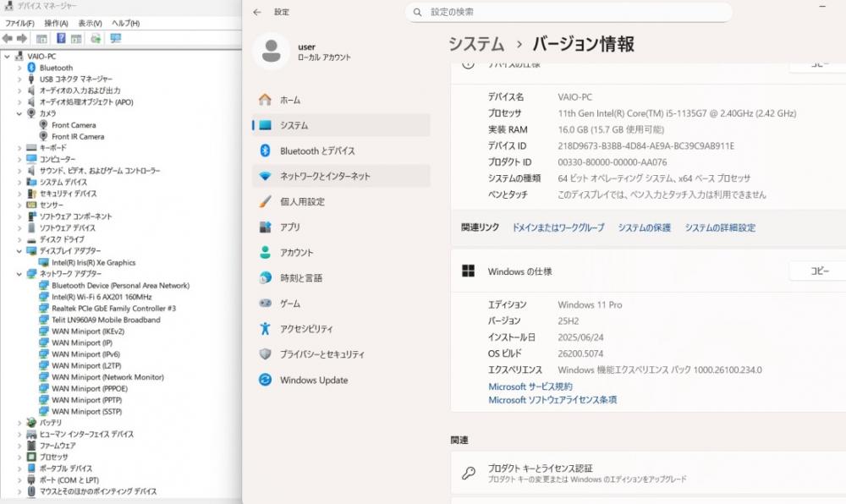The width and height of the screenshot is (846, 504).
Task: Open the 操作(A) menu
Action: click(56, 23)
